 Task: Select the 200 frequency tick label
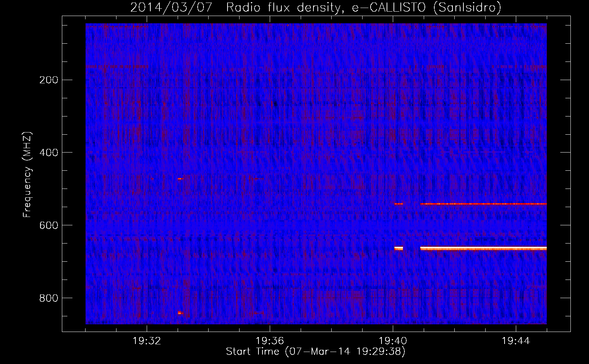point(49,80)
